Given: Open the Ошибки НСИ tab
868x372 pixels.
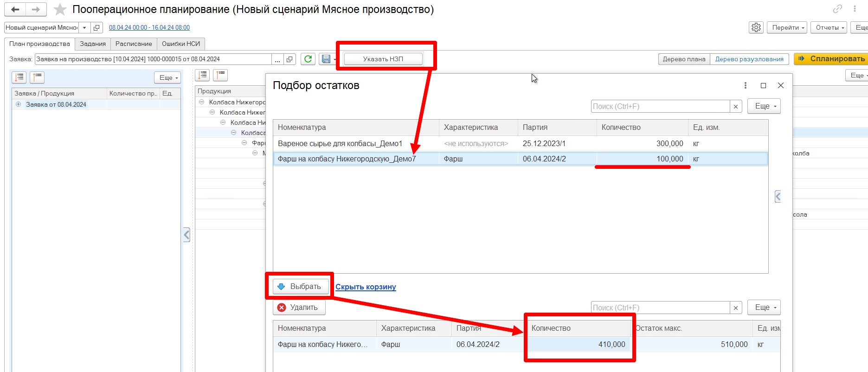Looking at the screenshot, I should (x=181, y=44).
